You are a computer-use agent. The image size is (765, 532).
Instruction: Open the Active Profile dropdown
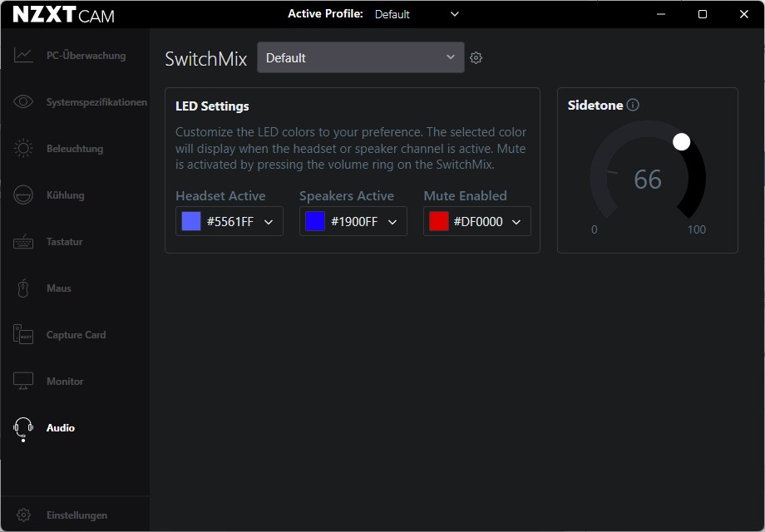coord(417,14)
